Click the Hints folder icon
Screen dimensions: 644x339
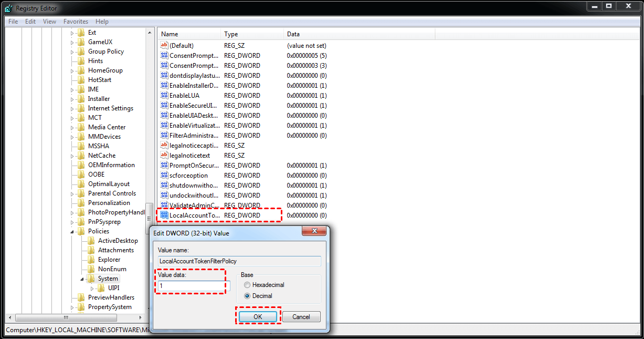[x=81, y=61]
